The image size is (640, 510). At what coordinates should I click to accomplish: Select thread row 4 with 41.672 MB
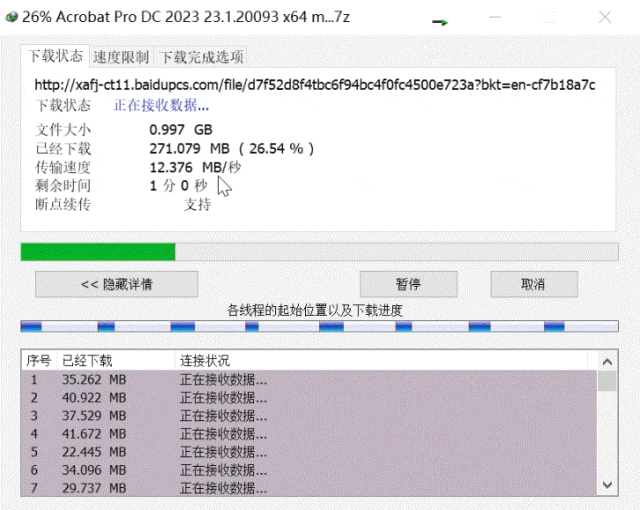[309, 434]
